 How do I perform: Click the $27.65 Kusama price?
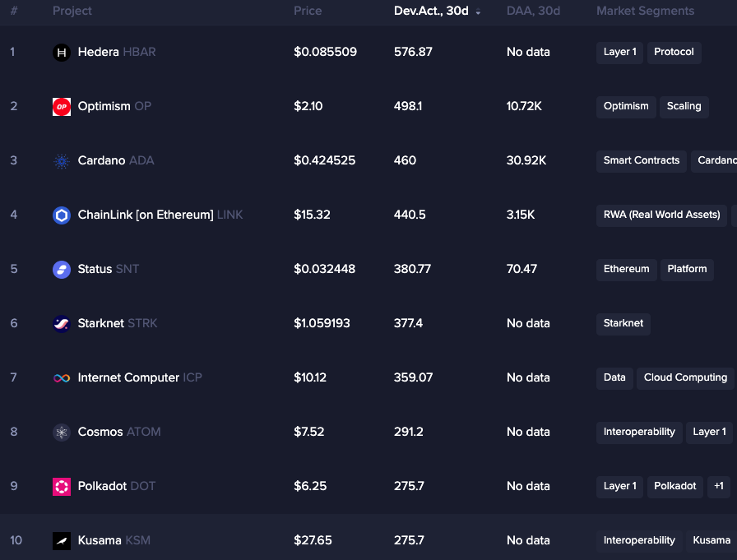(313, 540)
